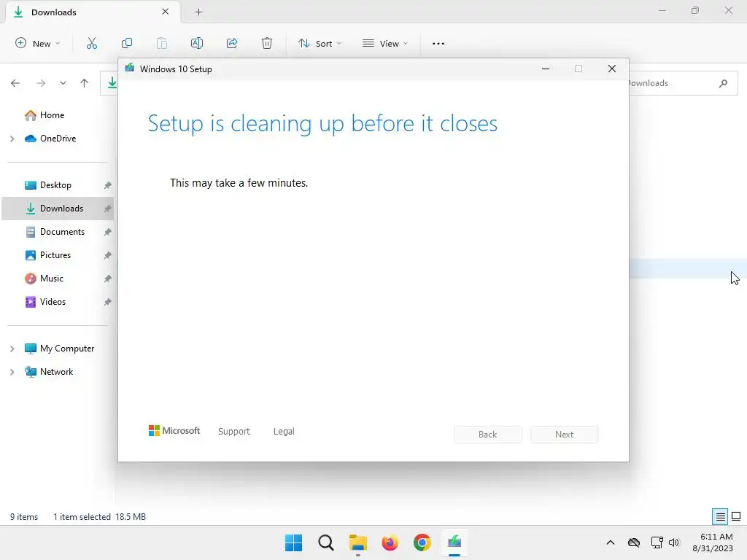
Task: Select Network in the navigation pane
Action: coord(56,372)
